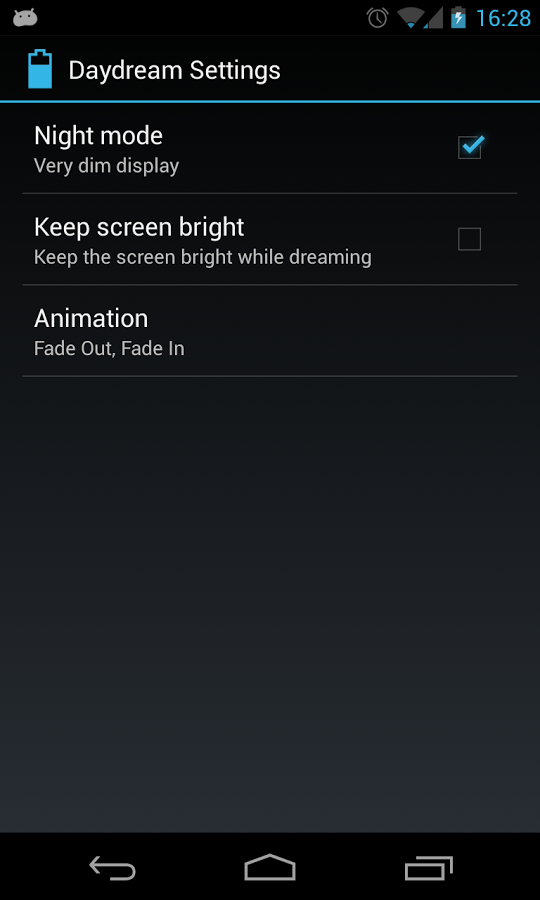Tap the Android debug icon in status bar

[25, 18]
